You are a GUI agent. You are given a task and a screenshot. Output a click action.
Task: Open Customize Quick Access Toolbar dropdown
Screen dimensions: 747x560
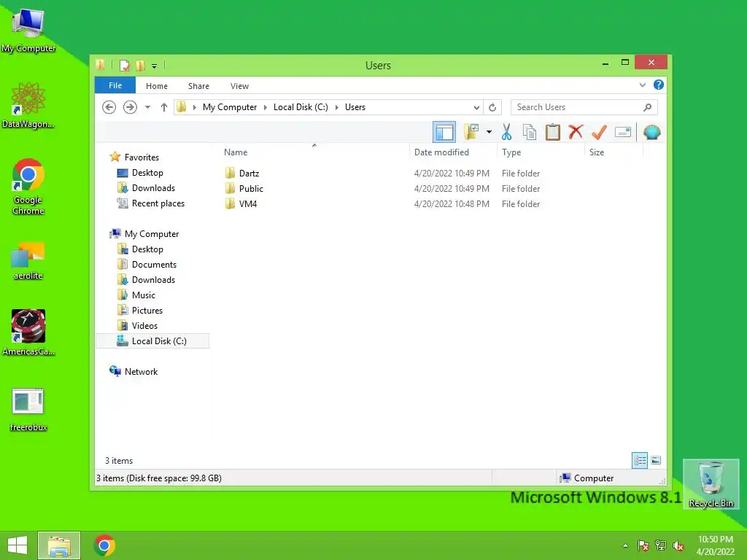coord(155,66)
